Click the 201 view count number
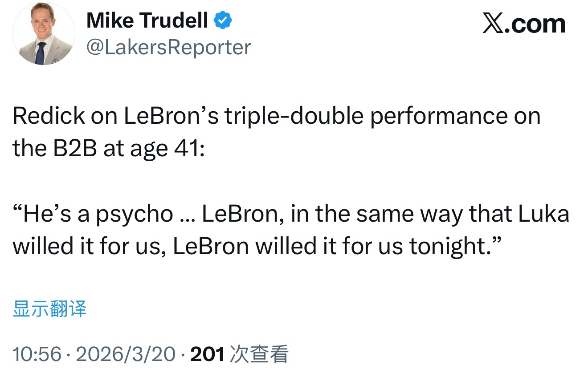 coord(207,354)
